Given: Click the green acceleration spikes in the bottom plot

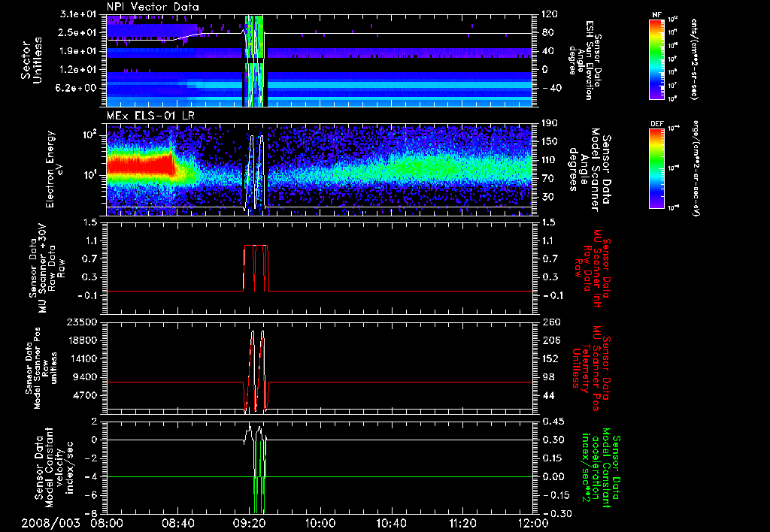Looking at the screenshot, I should click(259, 477).
